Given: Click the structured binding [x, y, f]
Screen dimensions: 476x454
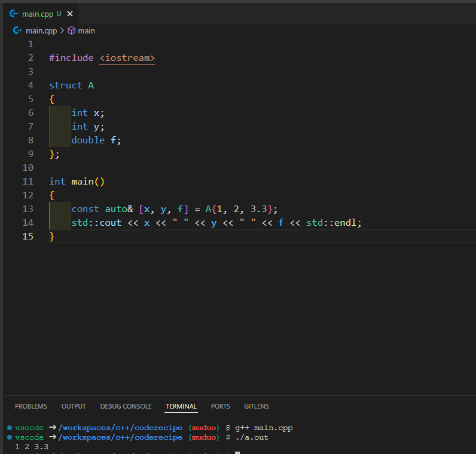Looking at the screenshot, I should pos(164,208).
